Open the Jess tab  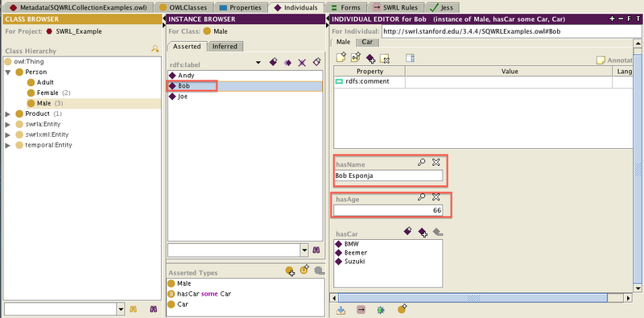click(x=442, y=7)
